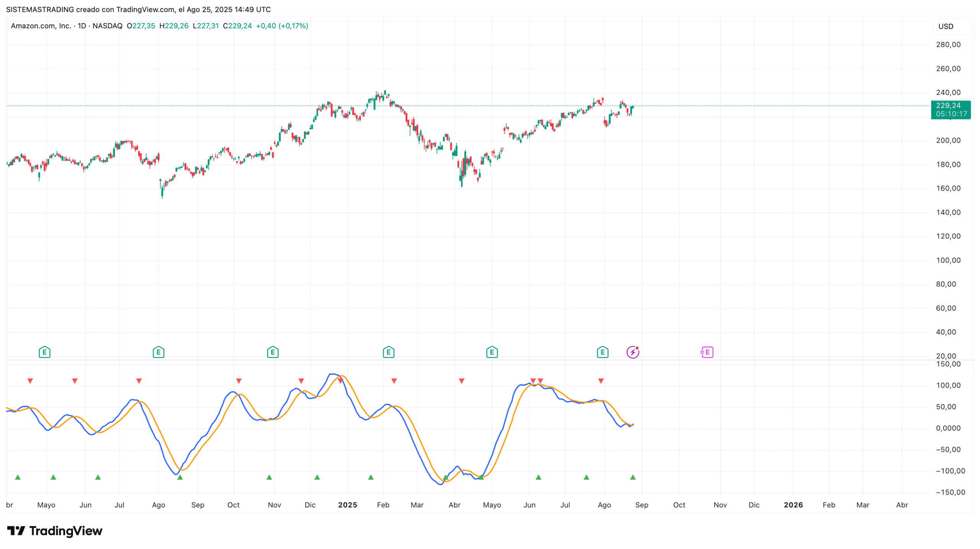The image size is (980, 549).
Task: Click the 0,0000 label on indicator scale
Action: pyautogui.click(x=948, y=428)
